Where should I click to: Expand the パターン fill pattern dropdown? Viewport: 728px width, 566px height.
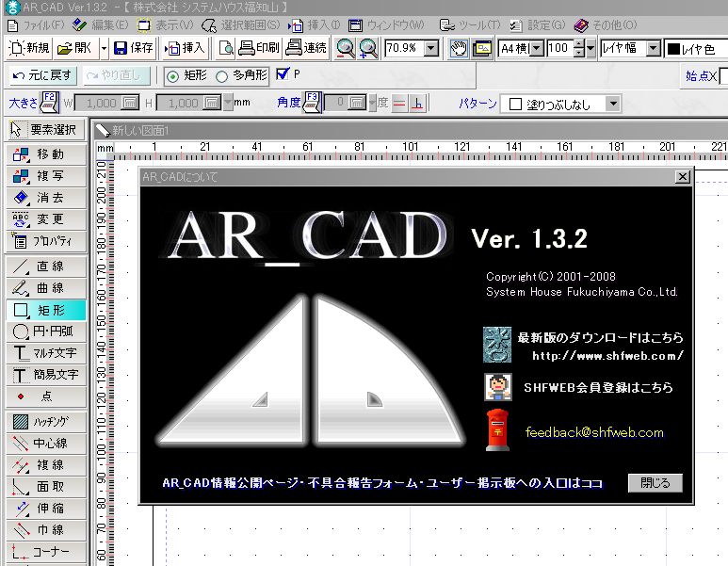pyautogui.click(x=613, y=104)
